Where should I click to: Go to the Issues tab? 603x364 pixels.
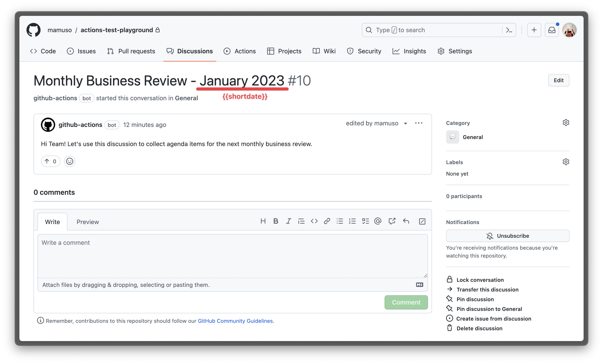81,51
